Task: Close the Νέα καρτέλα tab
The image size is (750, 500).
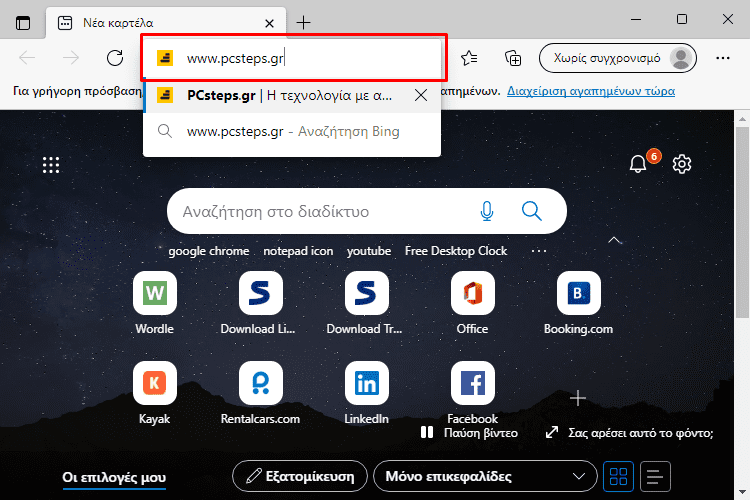Action: pos(269,23)
